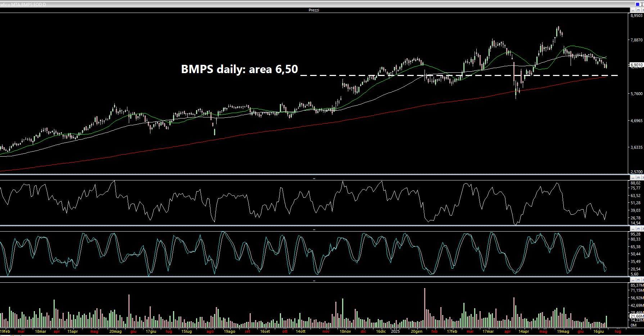Image resolution: width=644 pixels, height=336 pixels.
Task: Select the Prezzi panel title
Action: (314, 10)
